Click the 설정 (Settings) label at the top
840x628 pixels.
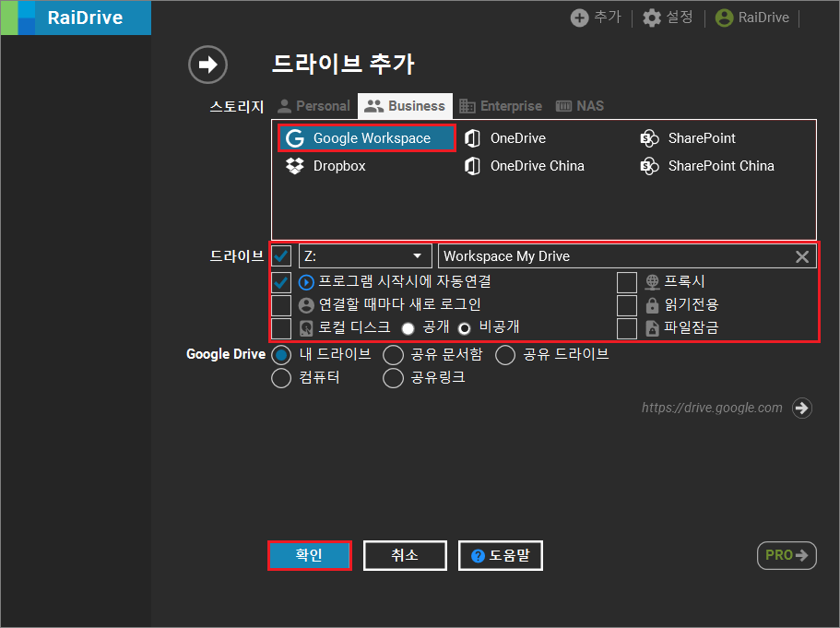680,18
